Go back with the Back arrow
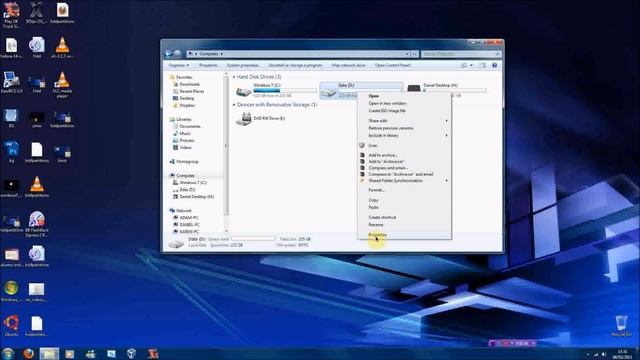640x360 pixels. [168, 53]
